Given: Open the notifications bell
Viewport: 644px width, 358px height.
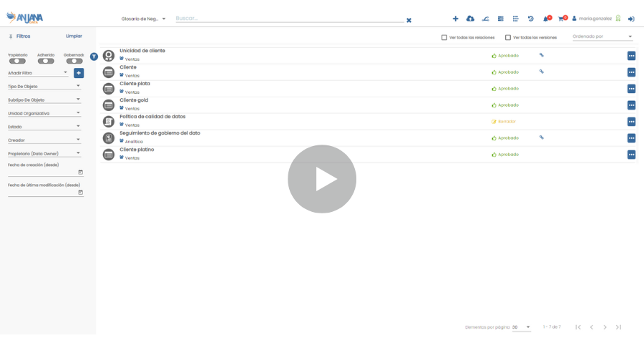Looking at the screenshot, I should pyautogui.click(x=546, y=19).
